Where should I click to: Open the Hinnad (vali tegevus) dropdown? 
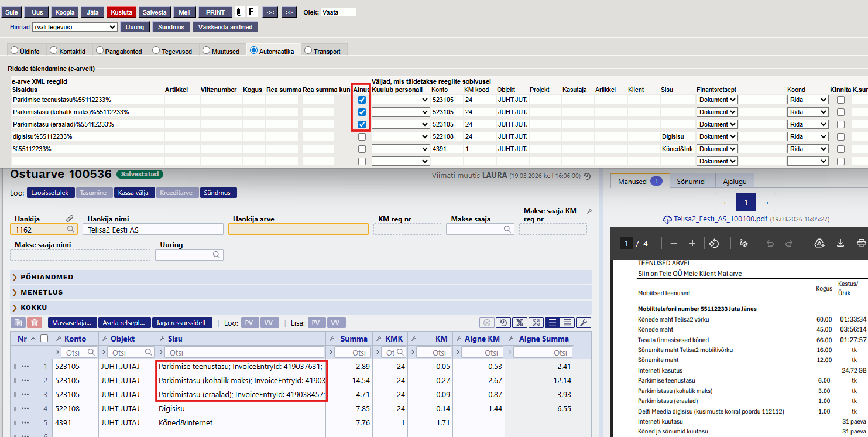[x=74, y=27]
